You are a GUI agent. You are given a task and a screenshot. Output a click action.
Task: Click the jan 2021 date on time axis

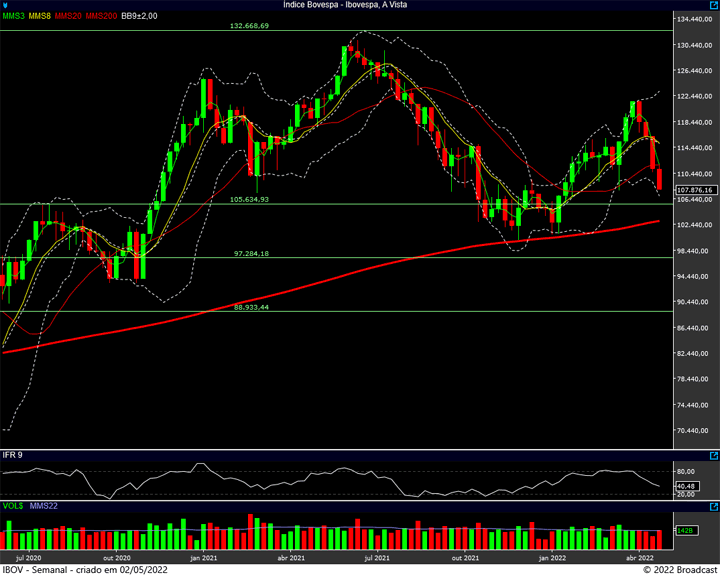(205, 555)
